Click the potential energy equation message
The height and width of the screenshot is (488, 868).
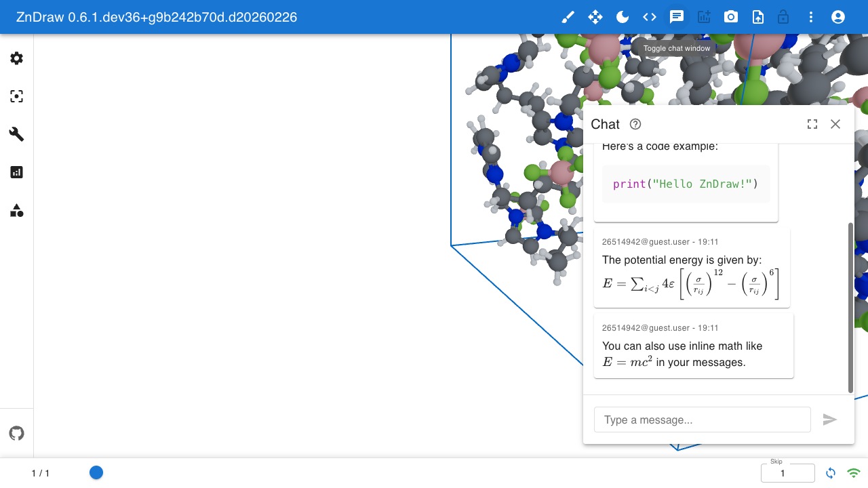point(692,268)
